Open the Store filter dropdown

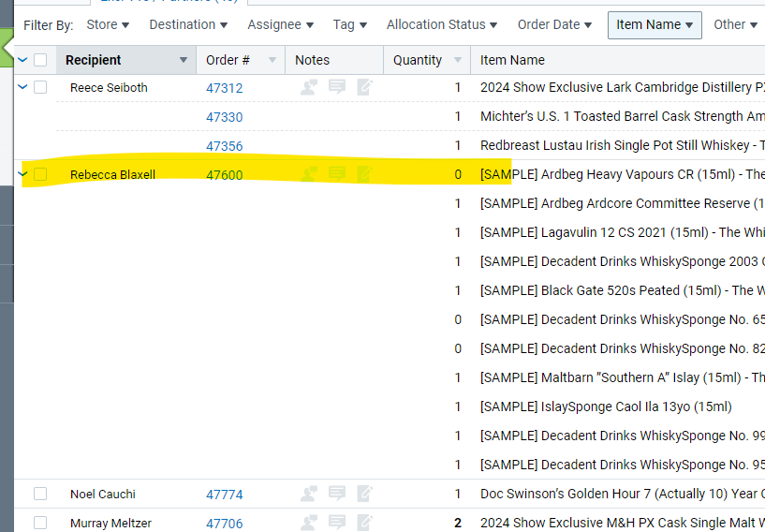108,24
